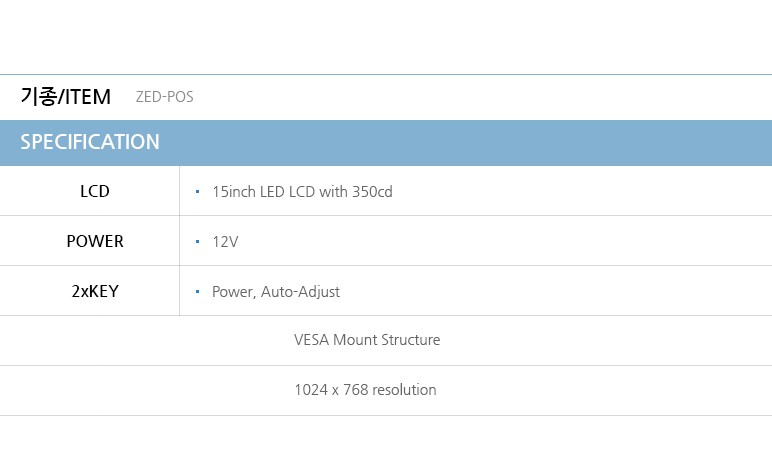Click the Korean text '기종' in the heading
This screenshot has height=470, width=772.
[38, 97]
